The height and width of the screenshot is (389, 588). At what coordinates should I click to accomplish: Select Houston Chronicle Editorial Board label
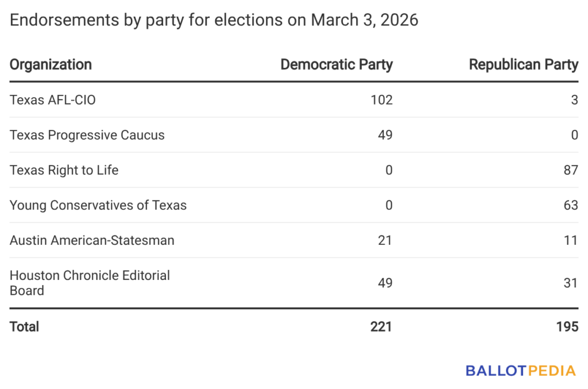pos(90,282)
